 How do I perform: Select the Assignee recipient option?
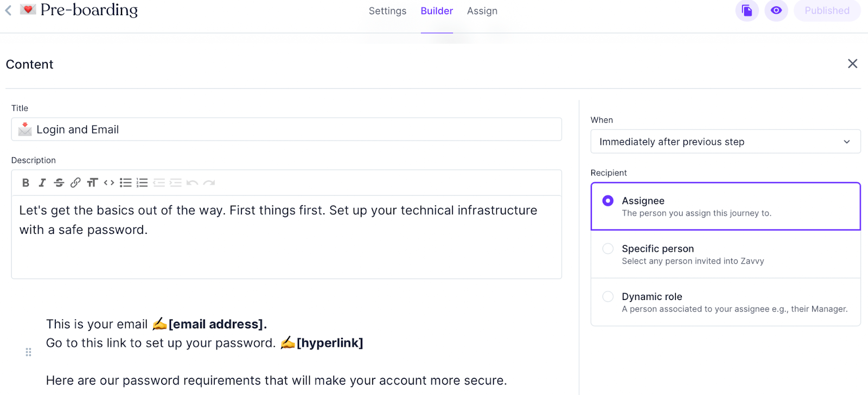tap(608, 201)
